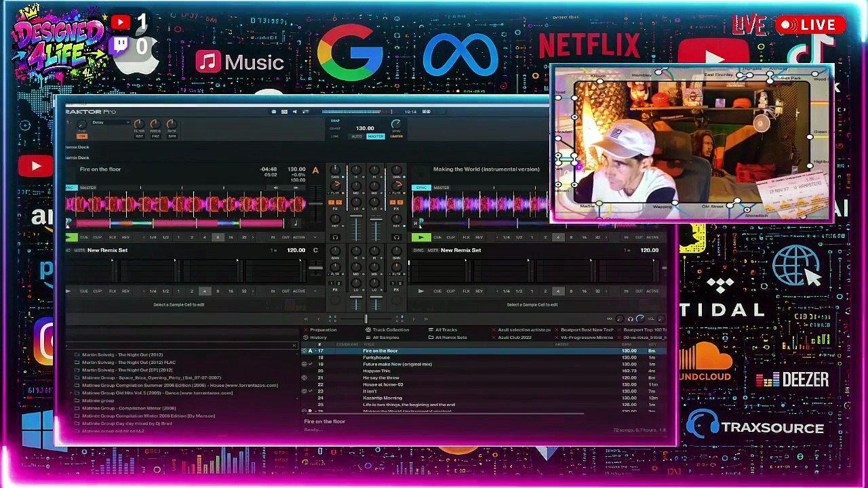Open the Delay effect selector dropdown
868x488 pixels.
click(111, 123)
